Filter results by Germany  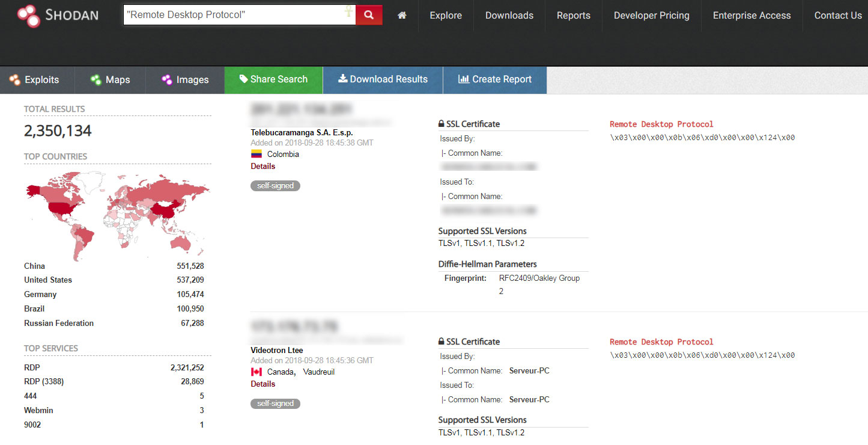click(x=40, y=294)
